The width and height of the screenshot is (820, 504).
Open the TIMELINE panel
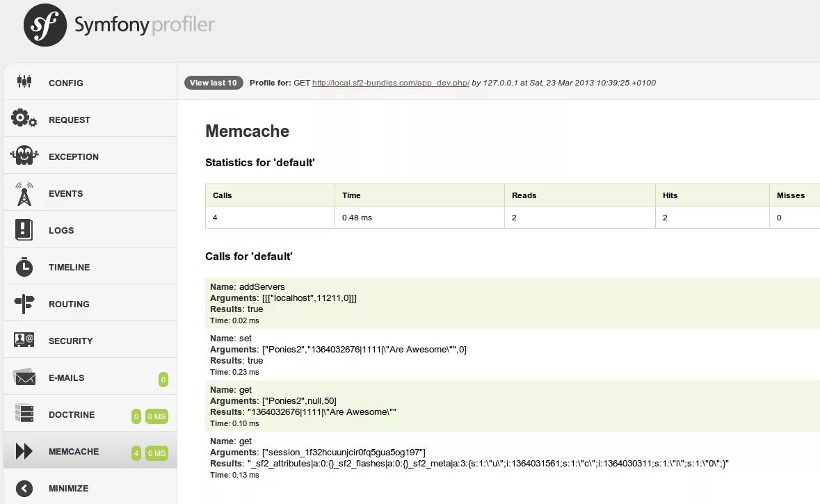pos(90,267)
